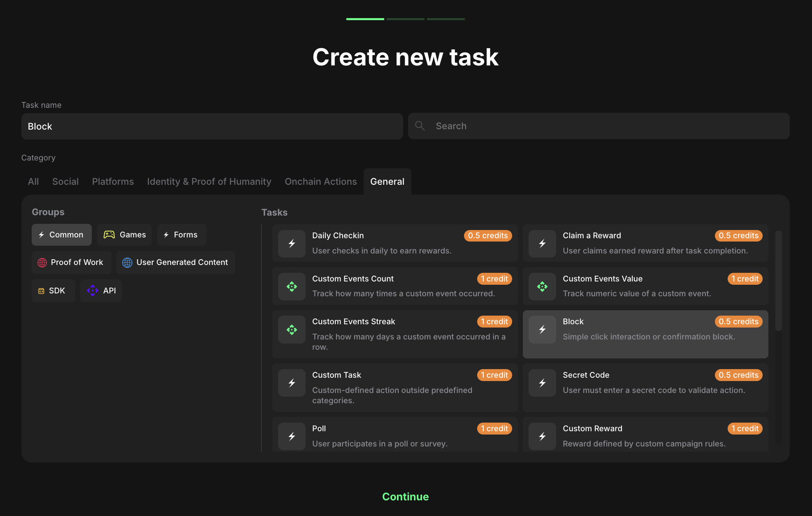
Task: Click the Poll task lightning icon
Action: pyautogui.click(x=292, y=437)
